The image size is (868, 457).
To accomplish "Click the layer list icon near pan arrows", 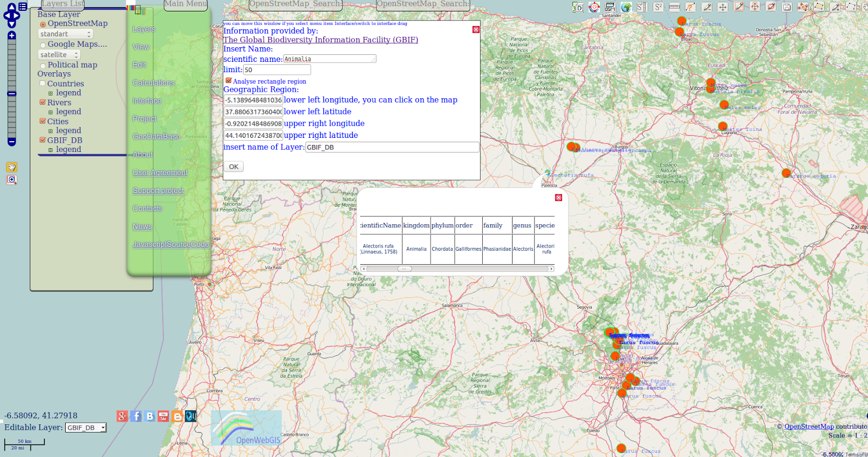I will coord(23,7).
